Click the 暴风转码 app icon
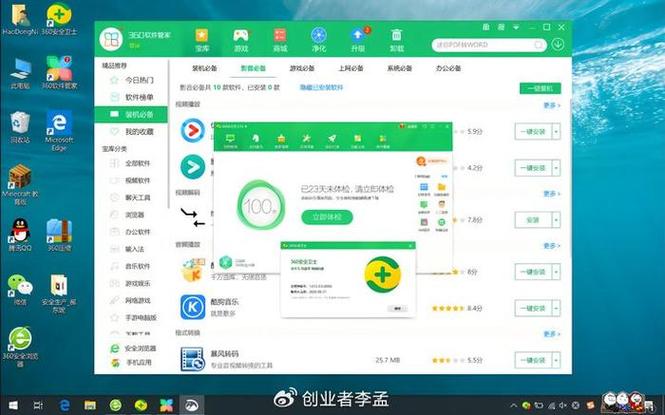Viewport: 665px width, 415px height. click(193, 359)
